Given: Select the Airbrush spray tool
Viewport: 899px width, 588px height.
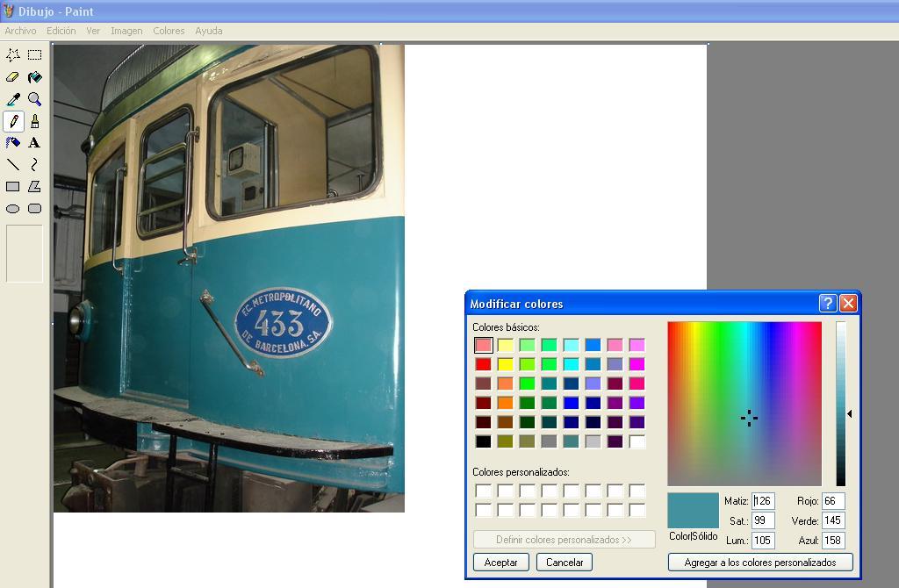Looking at the screenshot, I should click(x=13, y=142).
